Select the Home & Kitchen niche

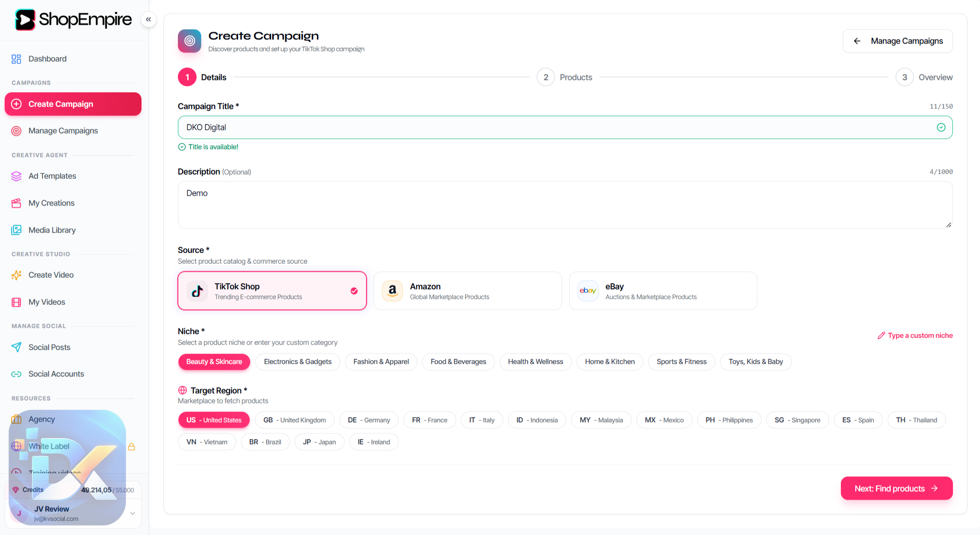pos(610,362)
